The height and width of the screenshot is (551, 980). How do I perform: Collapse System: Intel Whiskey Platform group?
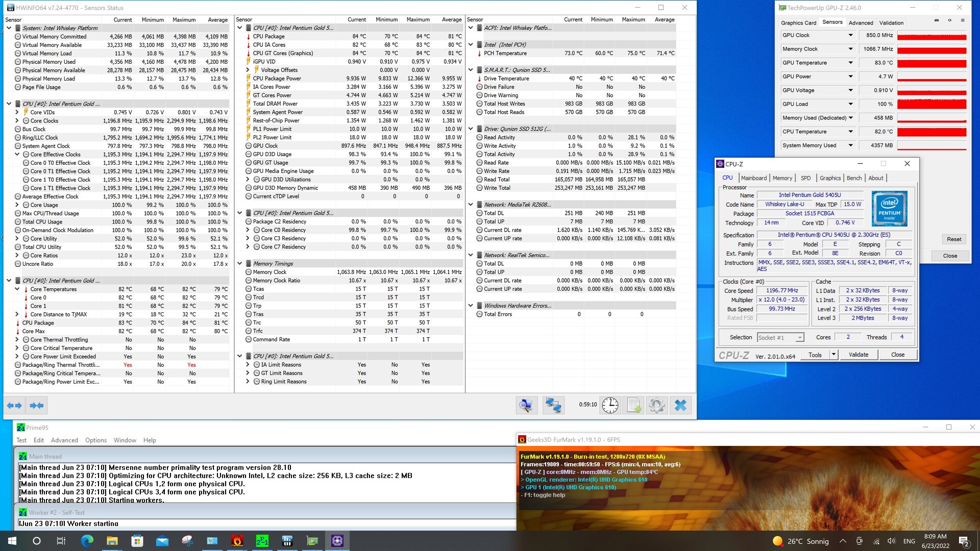(x=9, y=28)
